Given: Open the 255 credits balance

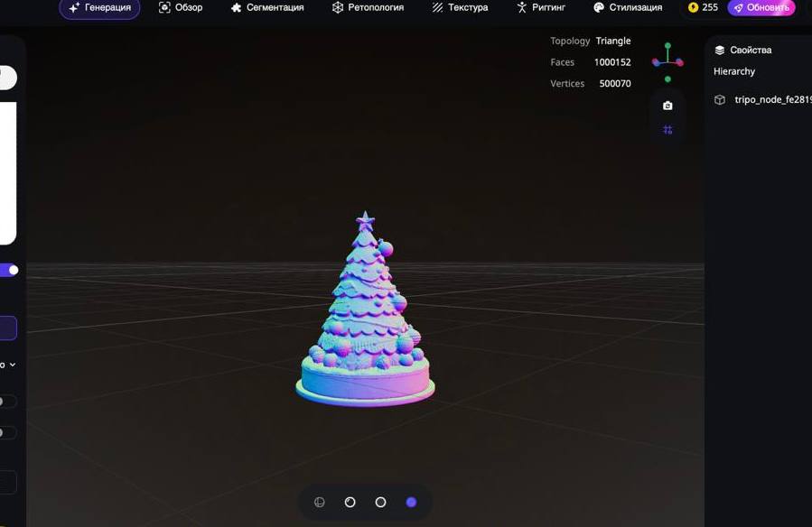Looking at the screenshot, I should coord(703,8).
